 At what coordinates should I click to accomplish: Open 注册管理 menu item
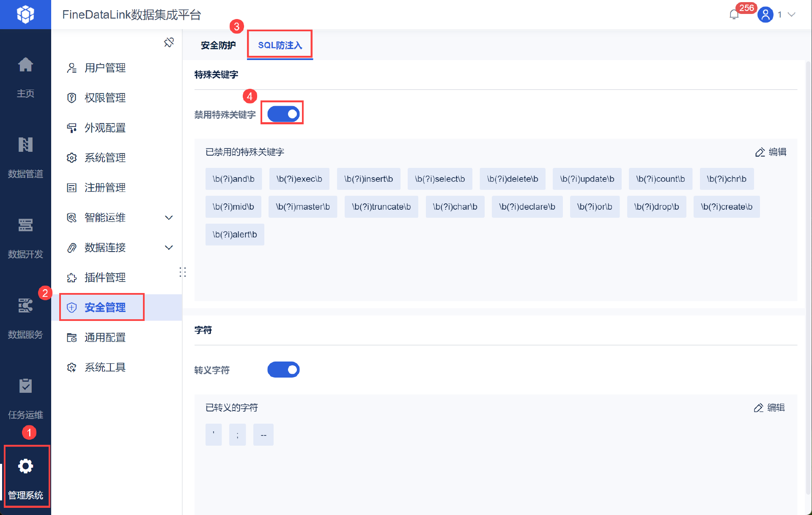pyautogui.click(x=117, y=188)
